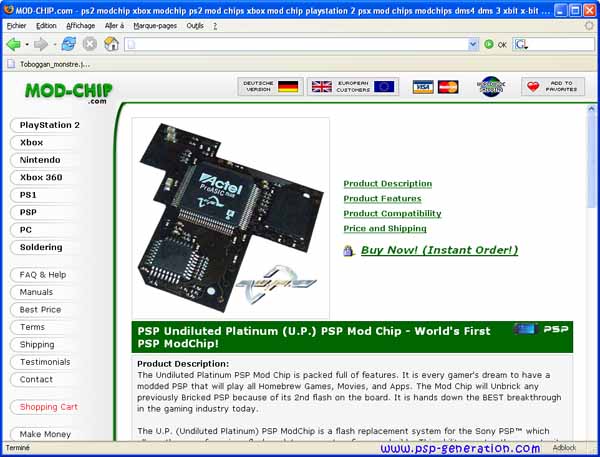View the Shopping Cart
Screen dimensions: 600x457
point(45,407)
